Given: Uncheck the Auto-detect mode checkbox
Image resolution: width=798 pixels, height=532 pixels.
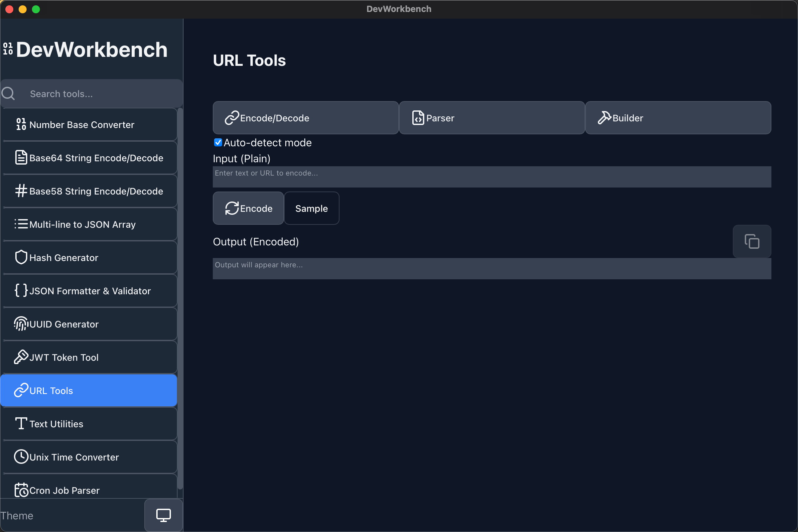Looking at the screenshot, I should point(218,143).
